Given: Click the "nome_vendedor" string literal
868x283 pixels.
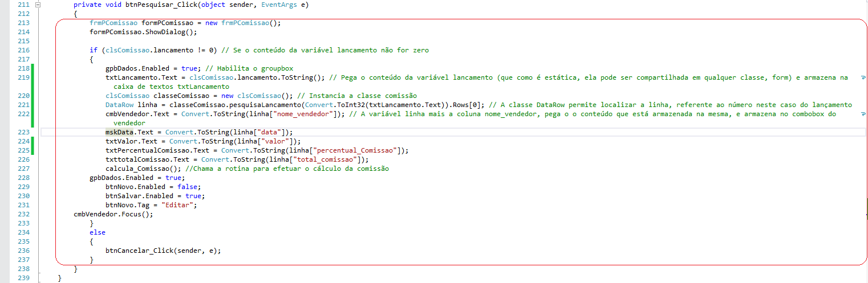Looking at the screenshot, I should [x=302, y=114].
